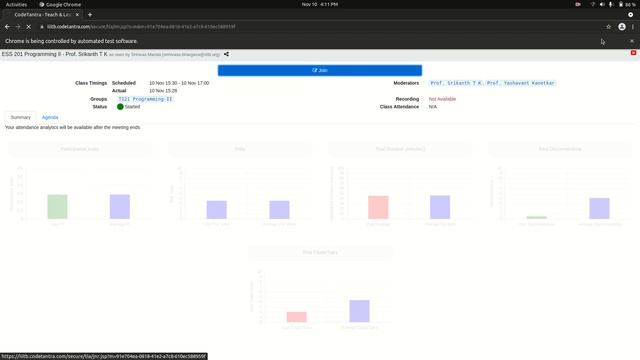This screenshot has width=640, height=360.
Task: Select the CodeTantra tab title
Action: click(x=43, y=15)
